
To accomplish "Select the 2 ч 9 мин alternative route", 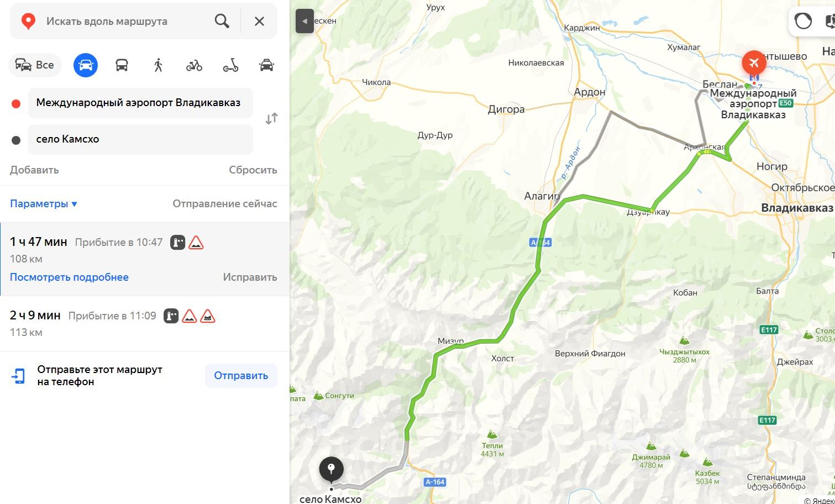I will tap(144, 323).
